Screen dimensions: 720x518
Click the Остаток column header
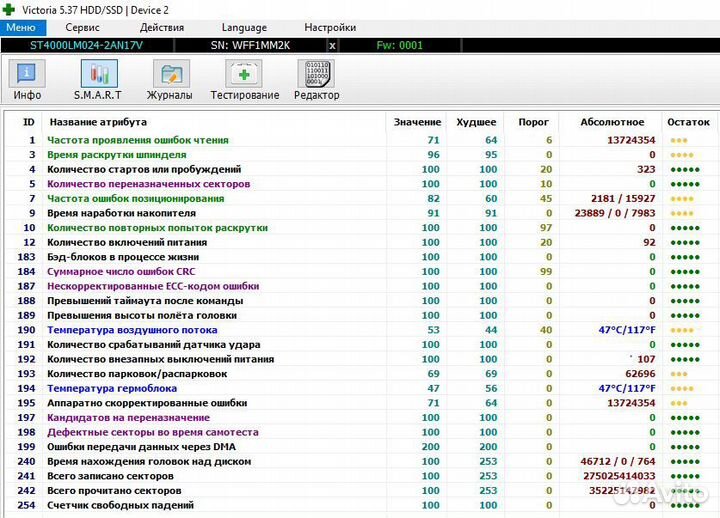pos(688,122)
